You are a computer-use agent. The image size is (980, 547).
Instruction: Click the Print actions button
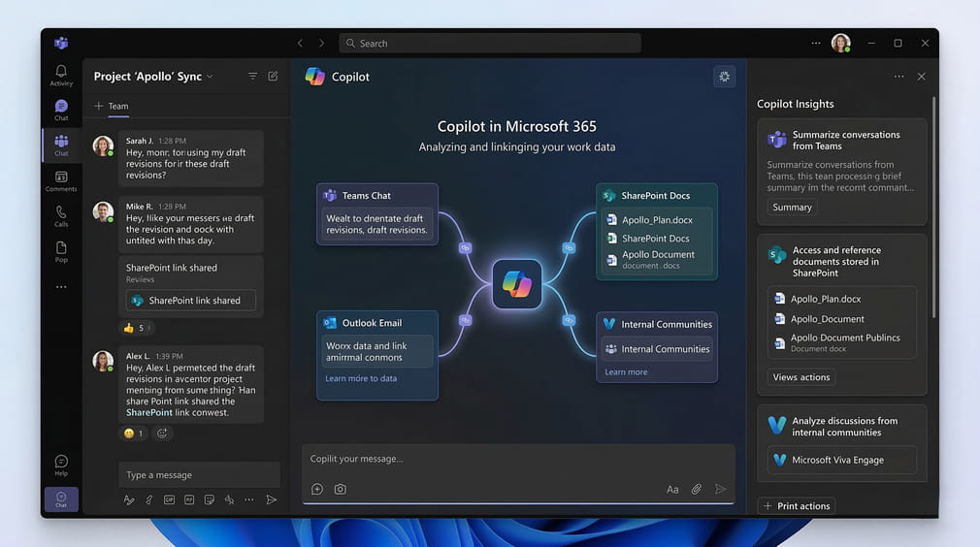point(797,506)
